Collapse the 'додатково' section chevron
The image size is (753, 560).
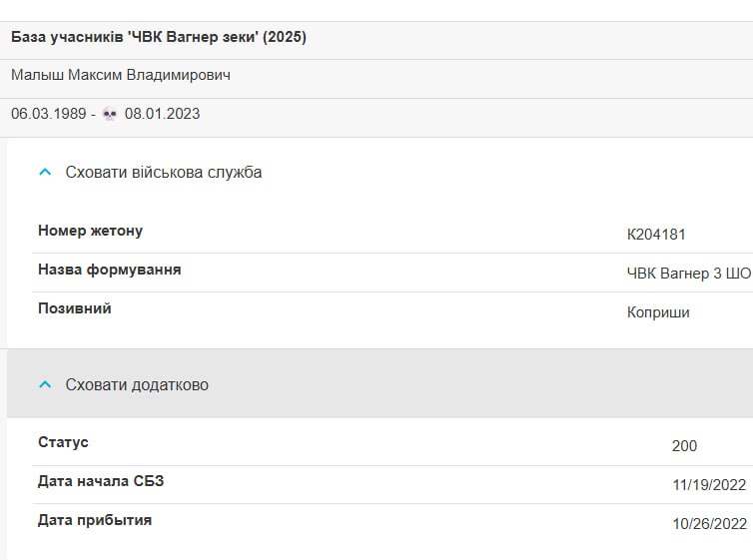point(45,384)
